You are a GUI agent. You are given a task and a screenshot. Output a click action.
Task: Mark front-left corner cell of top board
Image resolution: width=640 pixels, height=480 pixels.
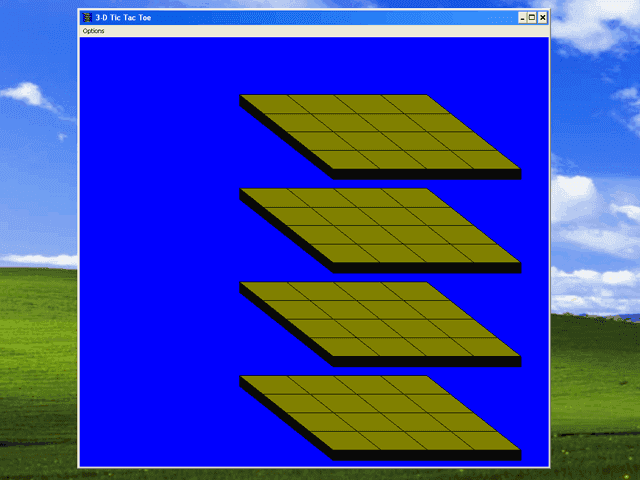[346, 160]
